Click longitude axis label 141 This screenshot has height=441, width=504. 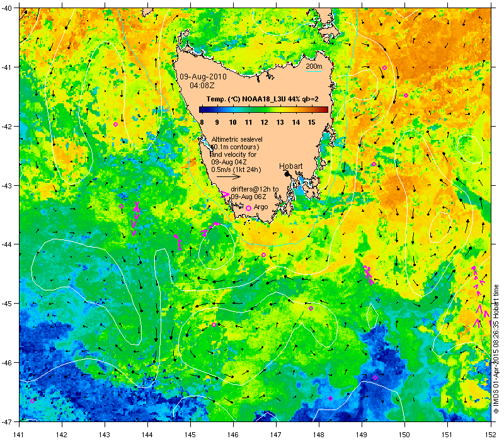20,435
